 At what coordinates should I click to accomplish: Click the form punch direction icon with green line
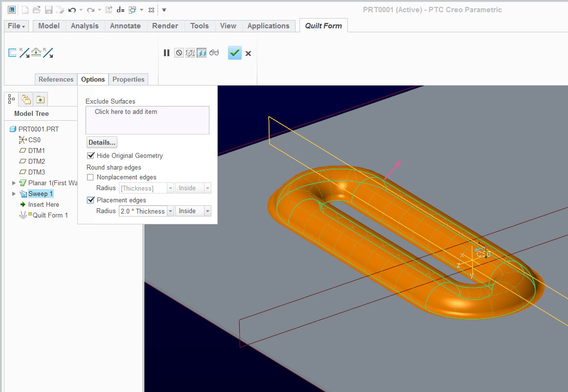point(36,53)
